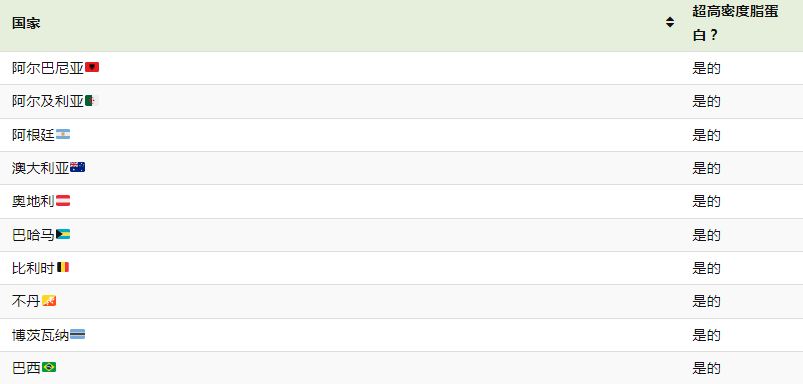Click the Australia flag icon
This screenshot has width=803, height=384.
click(78, 167)
